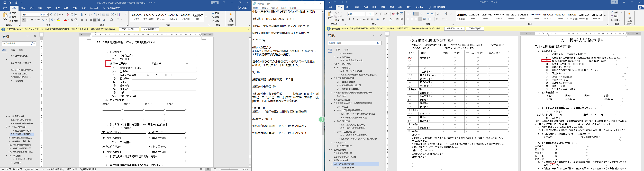Open 格式(O) menu in Notepad
Screen dimensions: 644x171
coord(274,8)
